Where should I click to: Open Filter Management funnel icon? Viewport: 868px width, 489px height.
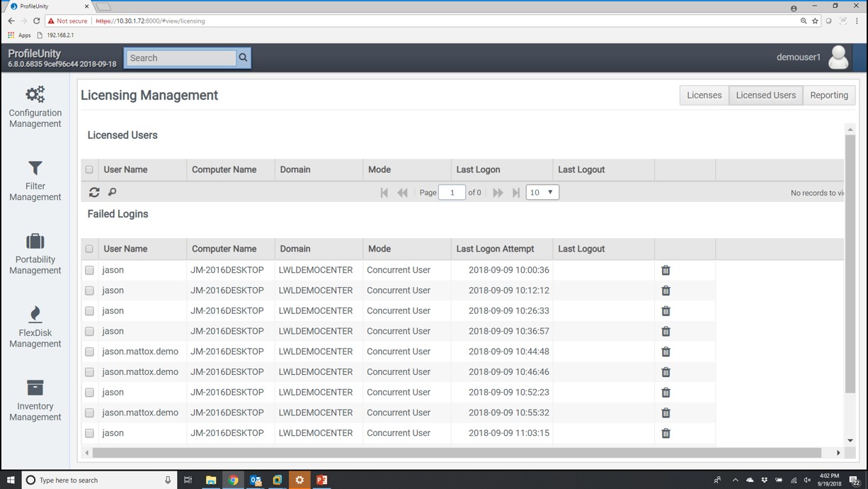click(35, 168)
